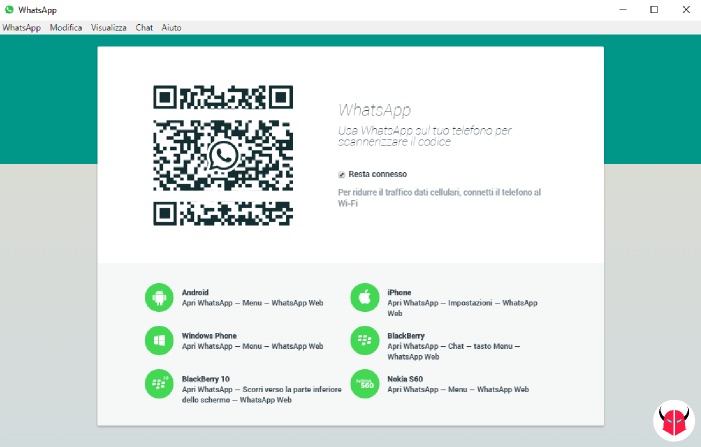Screen dimensions: 701x447
Task: Click the iPhone heading text
Action: [399, 292]
